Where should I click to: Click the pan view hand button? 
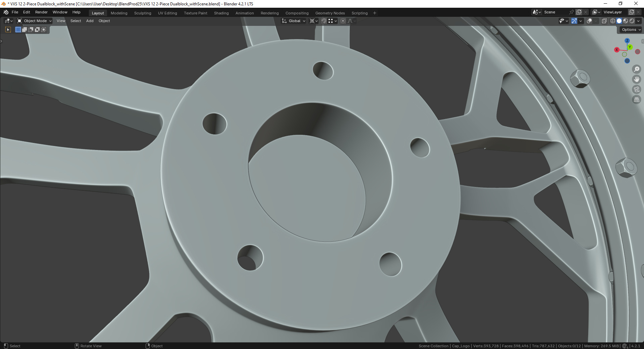point(637,79)
